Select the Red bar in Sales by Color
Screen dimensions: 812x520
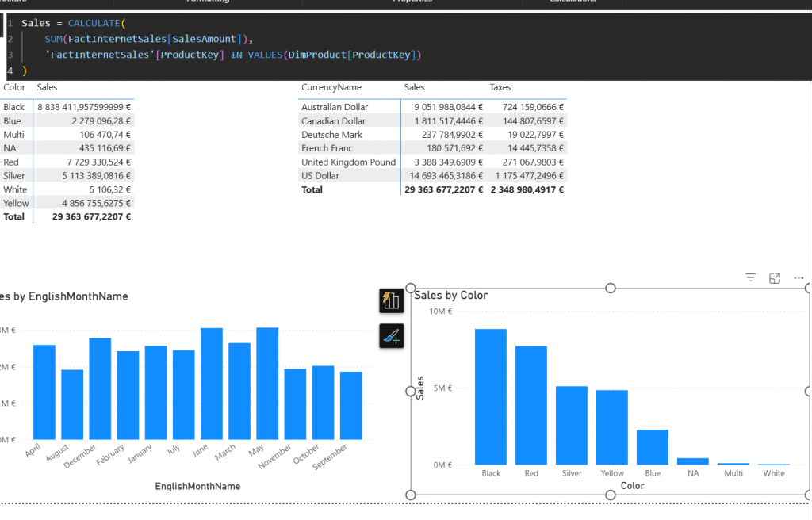pos(531,405)
